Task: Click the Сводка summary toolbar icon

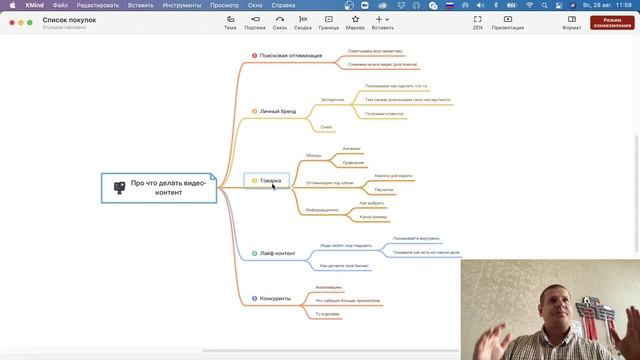Action: 303,19
